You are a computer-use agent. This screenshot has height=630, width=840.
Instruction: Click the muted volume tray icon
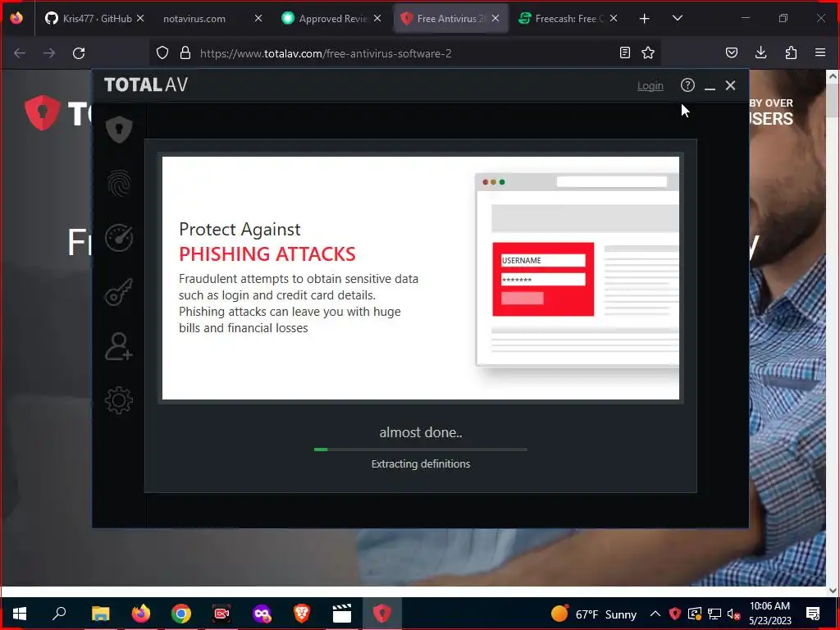pos(733,614)
